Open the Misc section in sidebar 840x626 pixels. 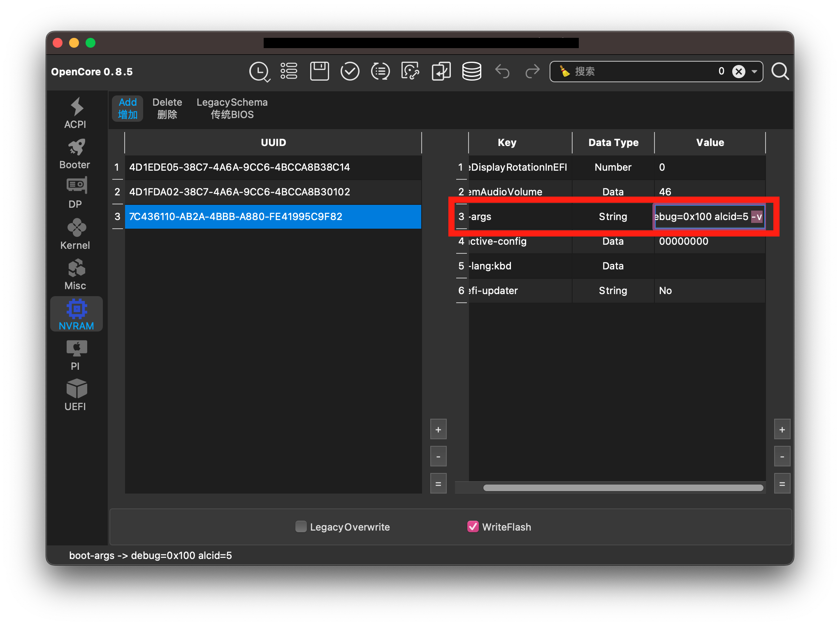point(76,275)
